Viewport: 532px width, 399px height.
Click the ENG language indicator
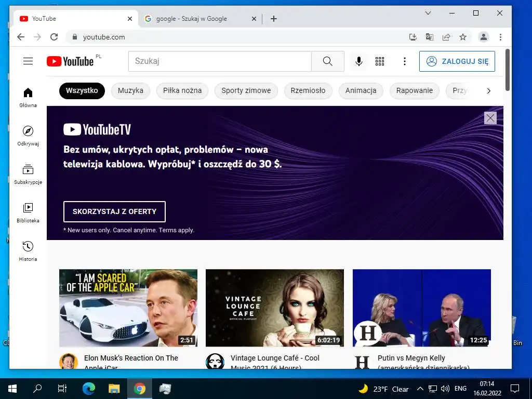tap(460, 389)
